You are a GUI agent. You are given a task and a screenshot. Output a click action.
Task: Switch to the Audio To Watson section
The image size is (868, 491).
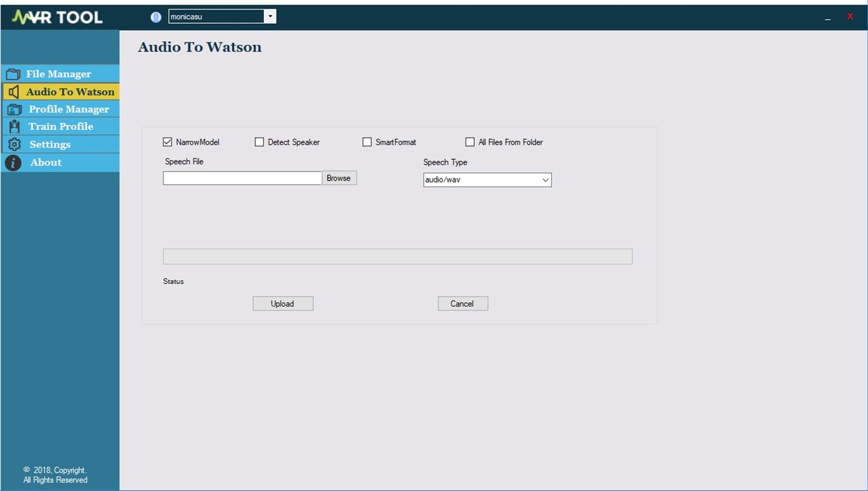[69, 91]
